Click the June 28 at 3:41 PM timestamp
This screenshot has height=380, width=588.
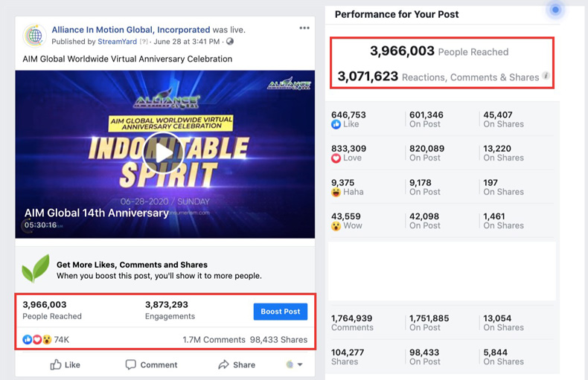(x=188, y=42)
